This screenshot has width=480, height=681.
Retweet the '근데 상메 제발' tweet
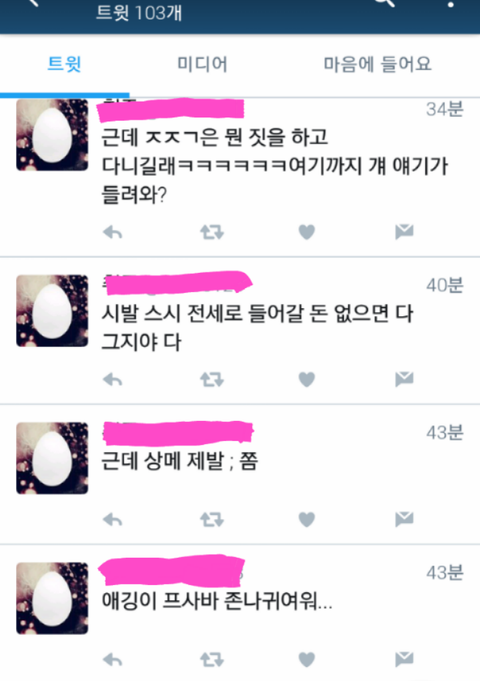(212, 519)
